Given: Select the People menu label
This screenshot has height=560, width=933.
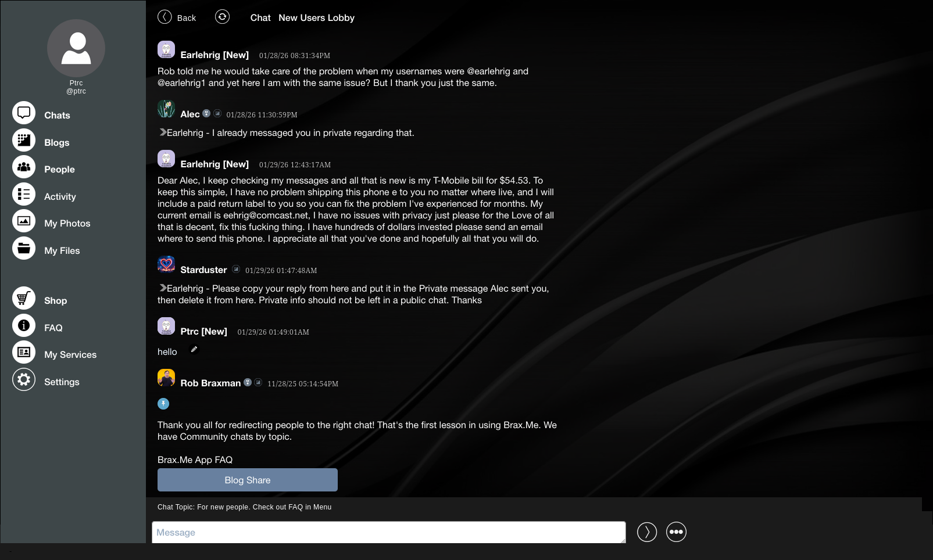Looking at the screenshot, I should [x=59, y=169].
